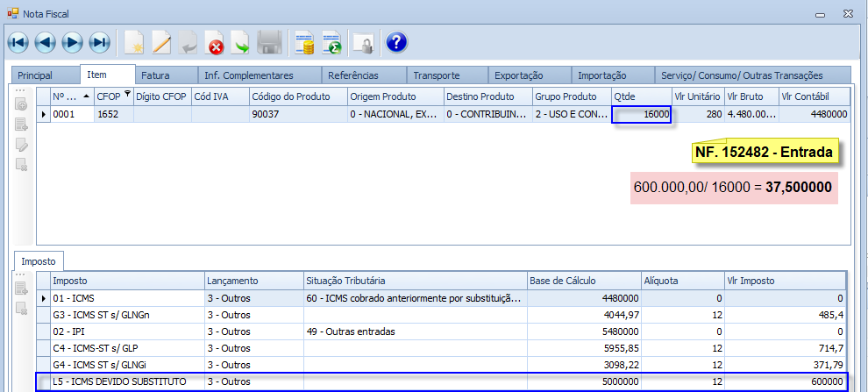This screenshot has width=868, height=392.
Task: Go to the previous record
Action: point(46,42)
